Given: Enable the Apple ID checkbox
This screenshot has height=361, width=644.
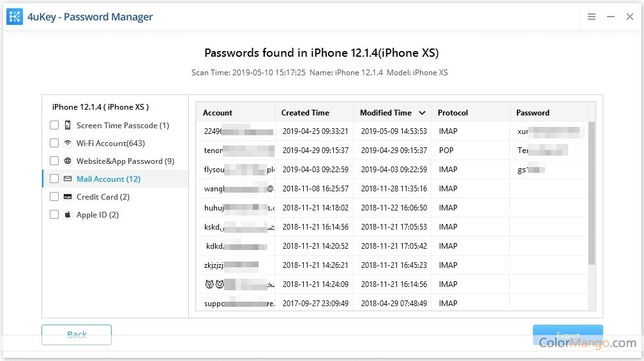Looking at the screenshot, I should point(54,215).
